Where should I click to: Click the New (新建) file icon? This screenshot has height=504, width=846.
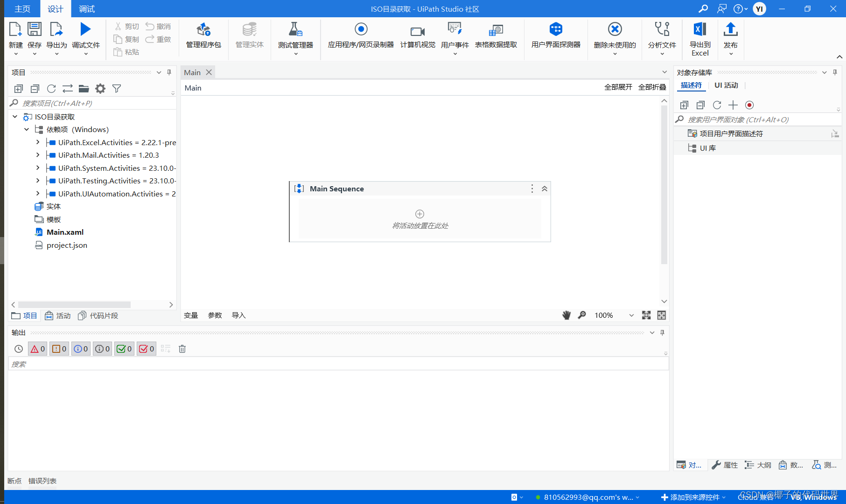pos(15,29)
